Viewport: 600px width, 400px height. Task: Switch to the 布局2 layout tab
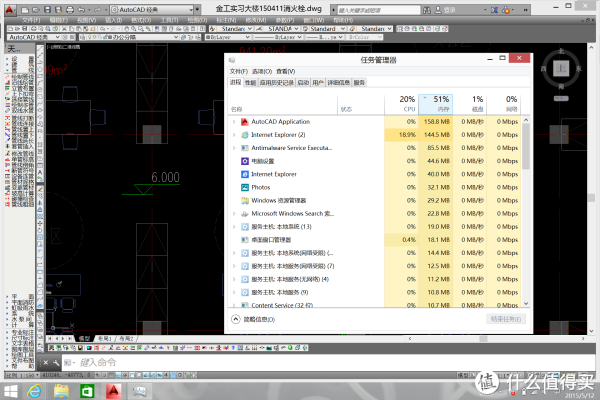point(126,339)
